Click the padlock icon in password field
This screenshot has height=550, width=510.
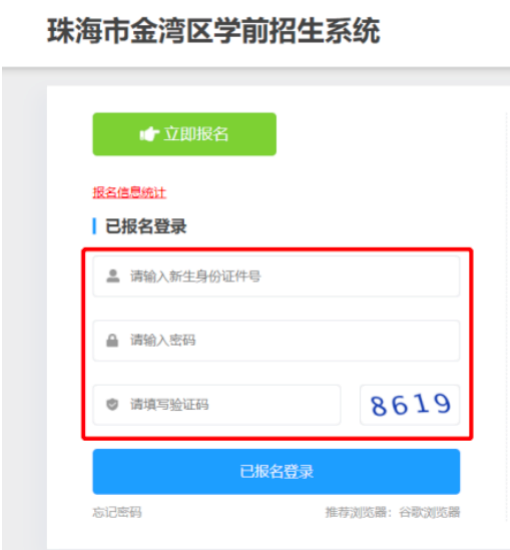tap(112, 340)
